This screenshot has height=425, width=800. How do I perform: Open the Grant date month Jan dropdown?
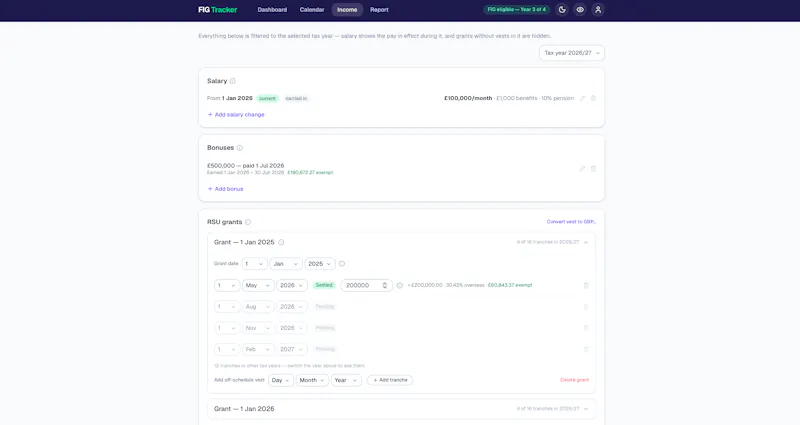coord(286,264)
